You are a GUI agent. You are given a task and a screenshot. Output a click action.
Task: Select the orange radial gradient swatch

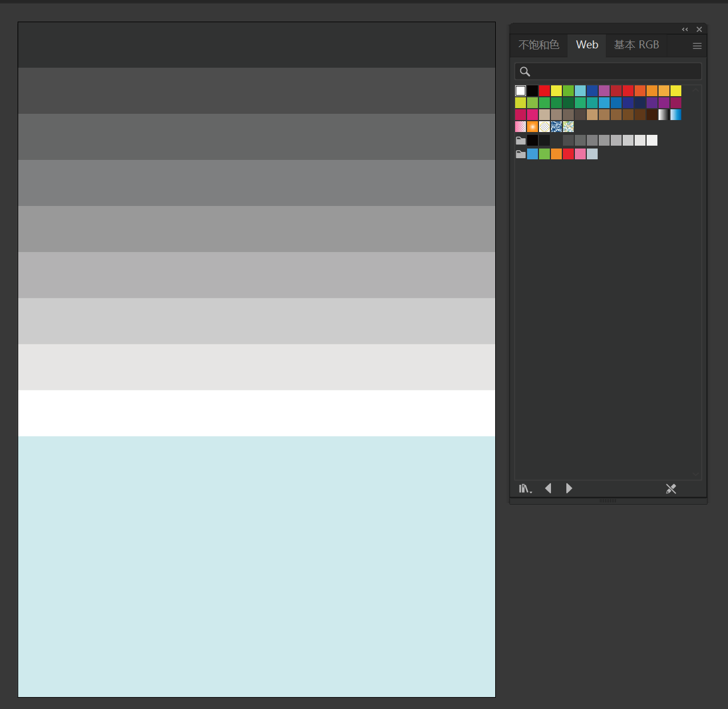[533, 127]
